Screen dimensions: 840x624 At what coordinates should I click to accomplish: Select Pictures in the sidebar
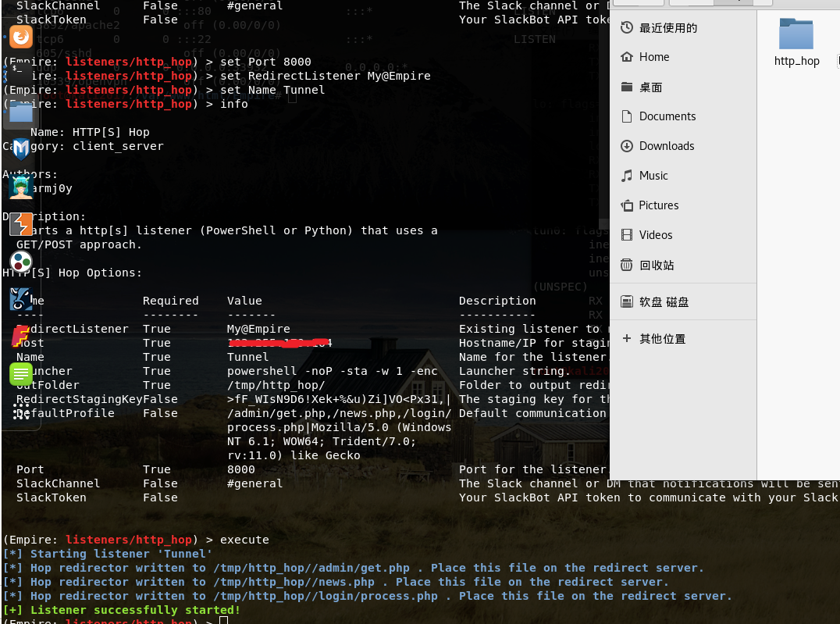coord(658,205)
